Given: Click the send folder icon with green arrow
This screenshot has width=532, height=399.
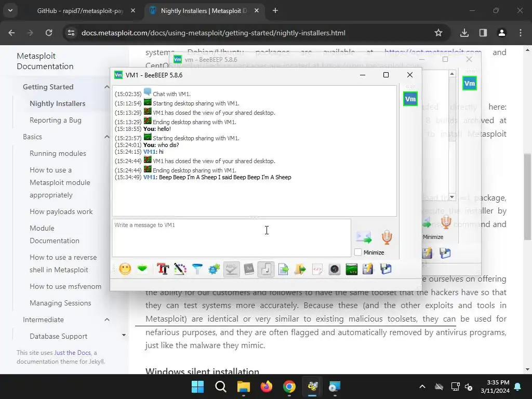Looking at the screenshot, I should coord(300,270).
